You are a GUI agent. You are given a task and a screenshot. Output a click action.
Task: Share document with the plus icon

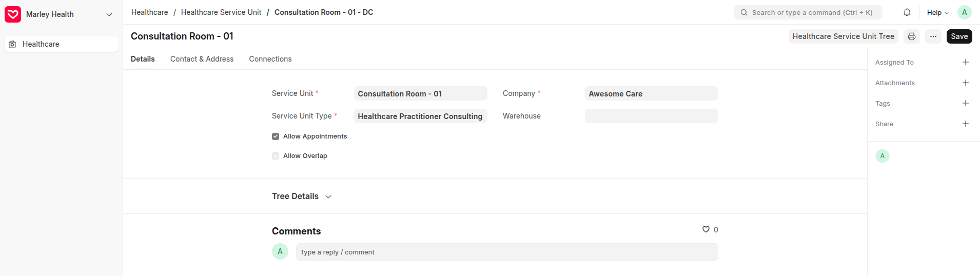pos(966,124)
